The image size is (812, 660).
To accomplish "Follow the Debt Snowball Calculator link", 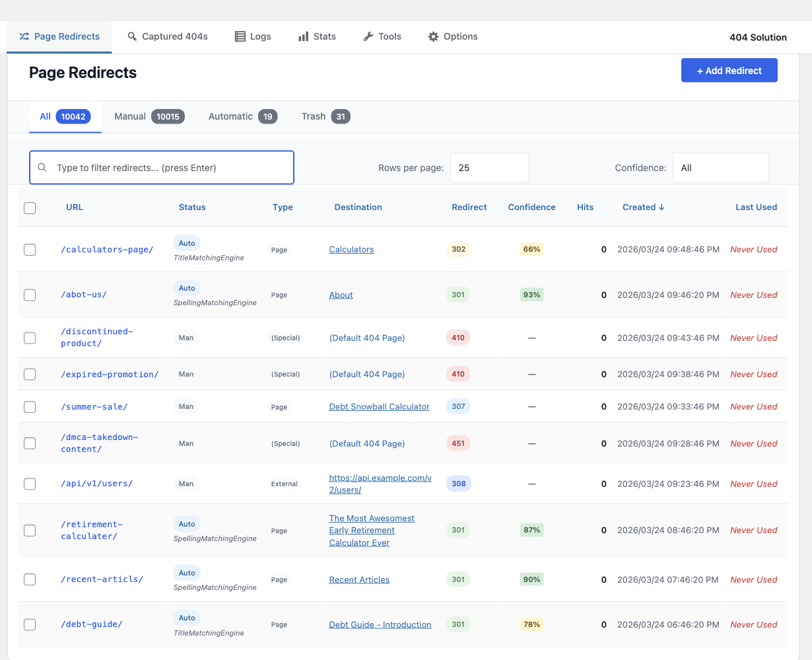I will click(x=379, y=406).
